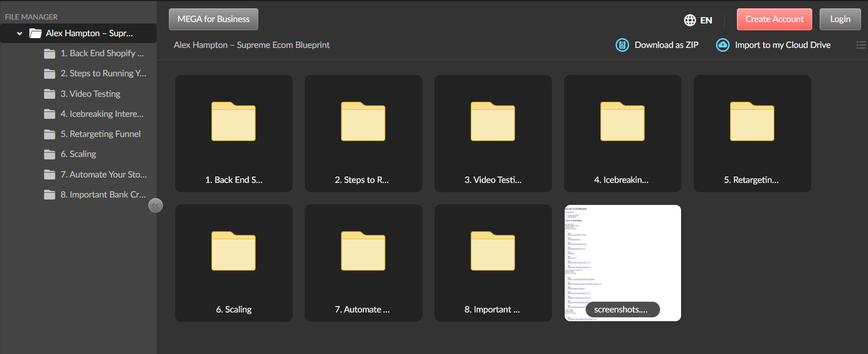Viewport: 868px width, 354px height.
Task: Select '8. Important Bank Cr...' sidebar folder icon
Action: [x=49, y=195]
